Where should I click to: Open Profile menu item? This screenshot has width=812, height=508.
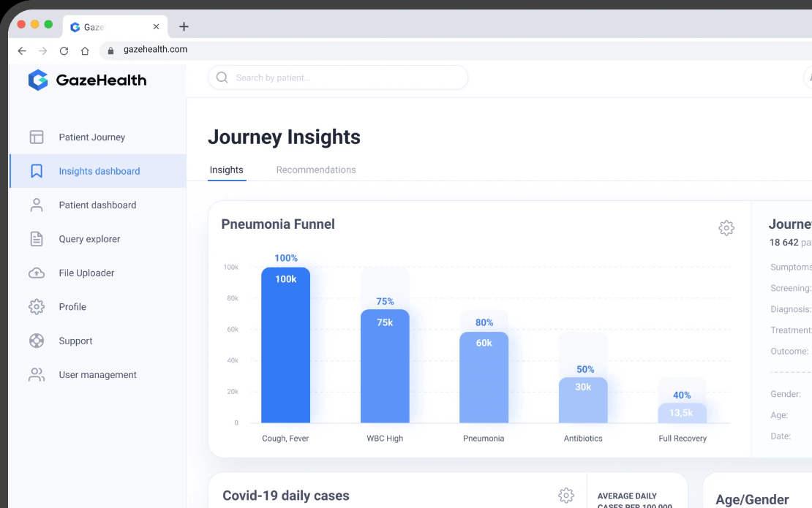coord(98,307)
